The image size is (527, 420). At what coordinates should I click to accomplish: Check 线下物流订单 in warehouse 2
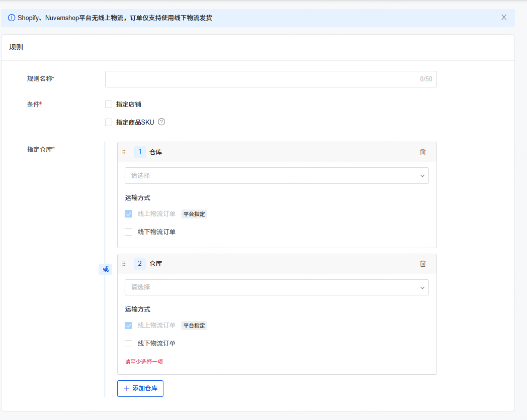128,344
